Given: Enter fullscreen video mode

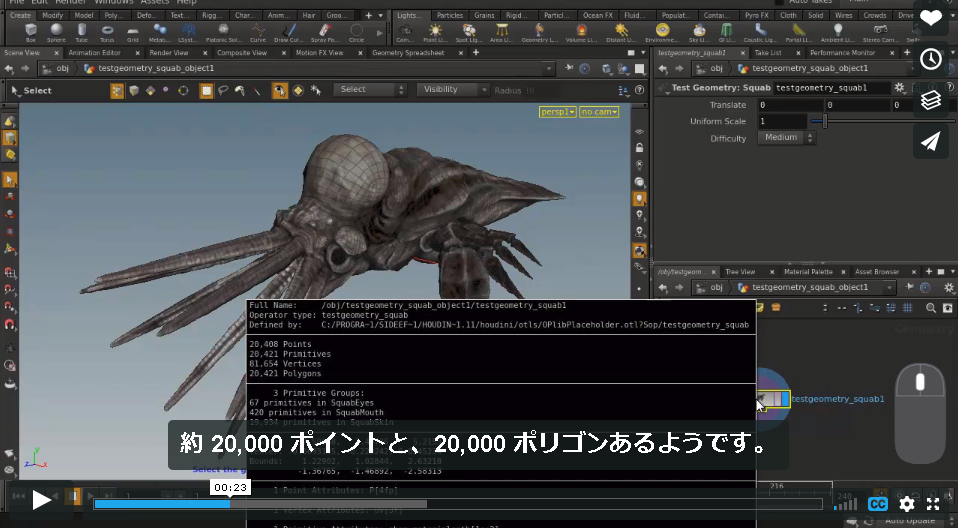Looking at the screenshot, I should pyautogui.click(x=933, y=504).
